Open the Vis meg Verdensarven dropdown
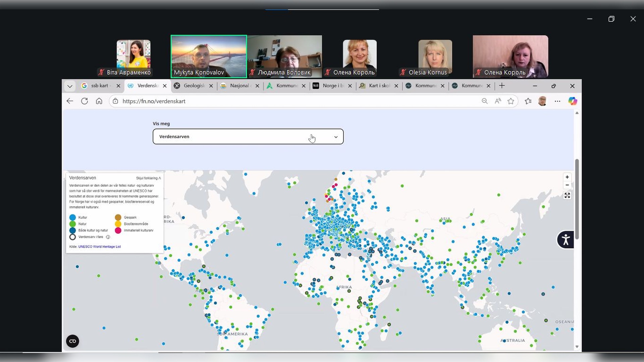Screen dimensions: 644x362 pyautogui.click(x=248, y=136)
